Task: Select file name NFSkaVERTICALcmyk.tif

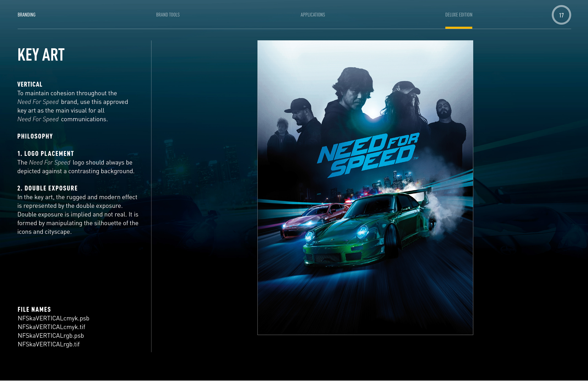Action: (51, 327)
